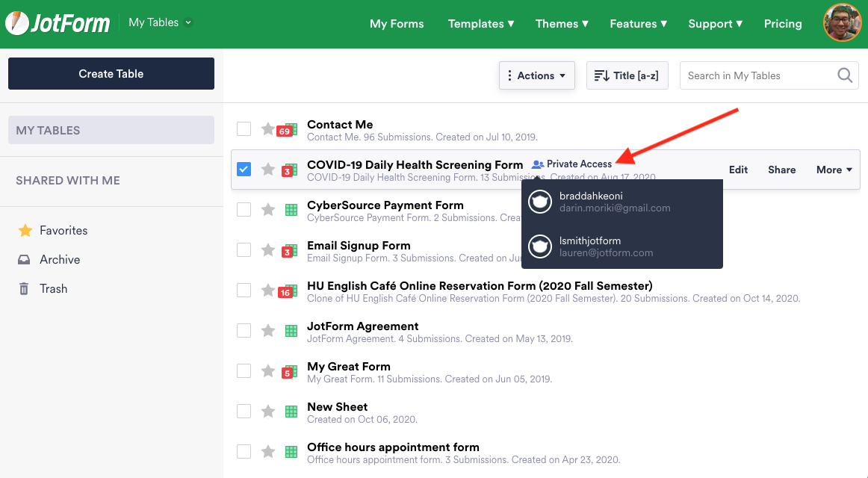
Task: Focus the Search in My Tables field
Action: tap(769, 75)
